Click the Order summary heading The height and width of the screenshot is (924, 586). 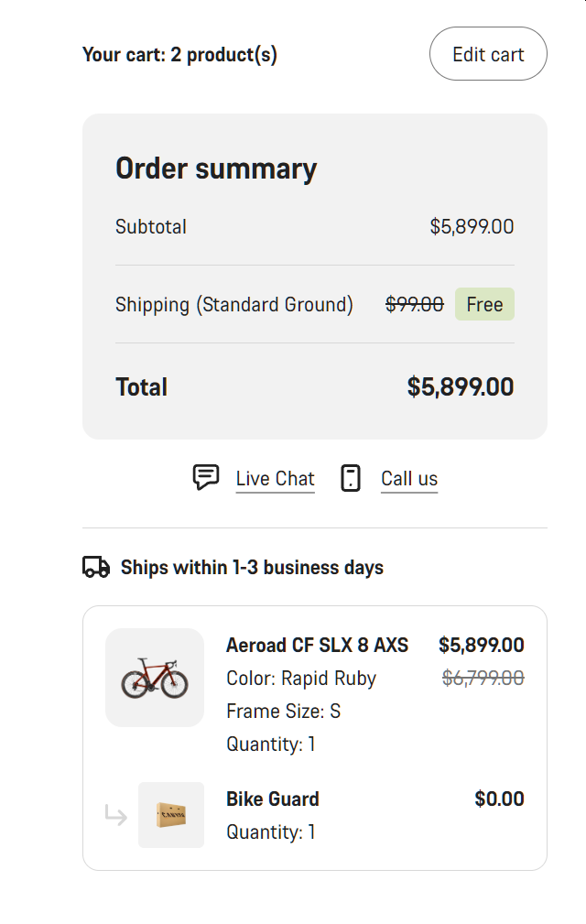(216, 168)
